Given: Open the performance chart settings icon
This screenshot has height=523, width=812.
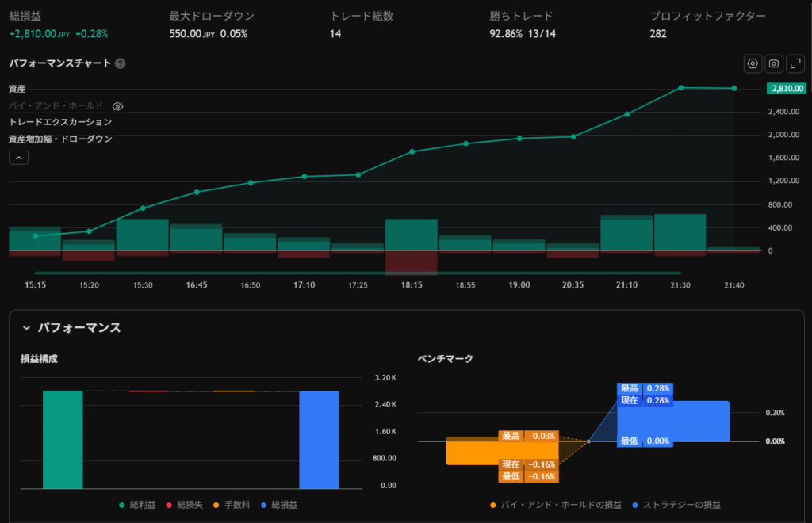Looking at the screenshot, I should pos(753,63).
